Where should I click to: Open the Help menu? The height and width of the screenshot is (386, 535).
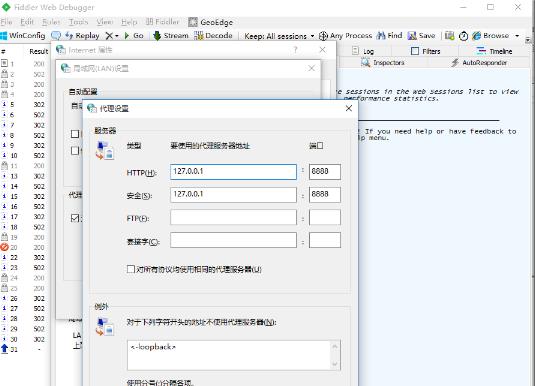click(x=129, y=22)
